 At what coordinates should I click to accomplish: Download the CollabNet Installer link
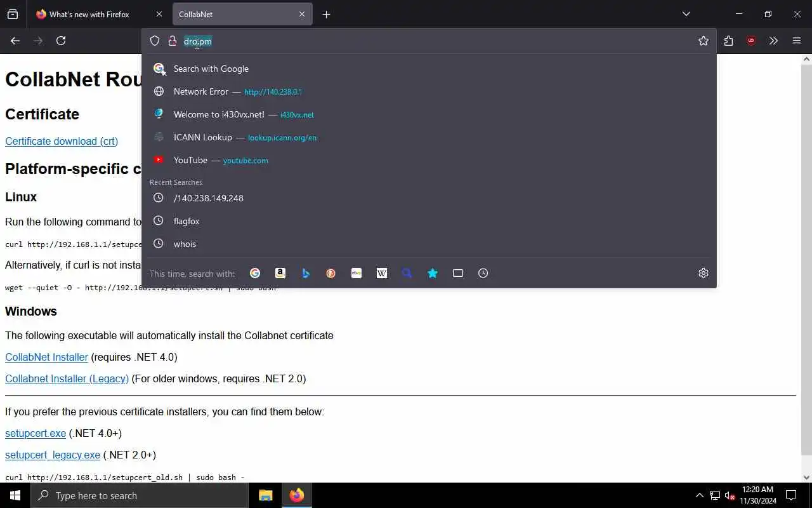pyautogui.click(x=46, y=357)
